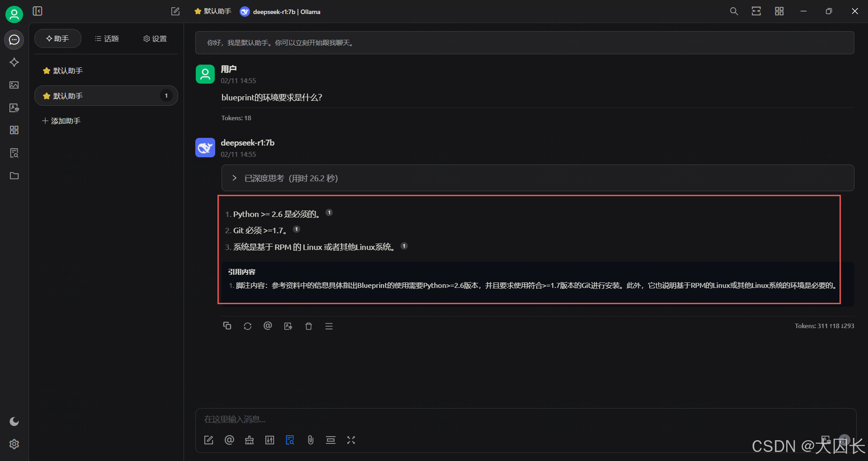Expand the 已深度思考 reasoning section
This screenshot has height=461, width=868.
pos(234,178)
